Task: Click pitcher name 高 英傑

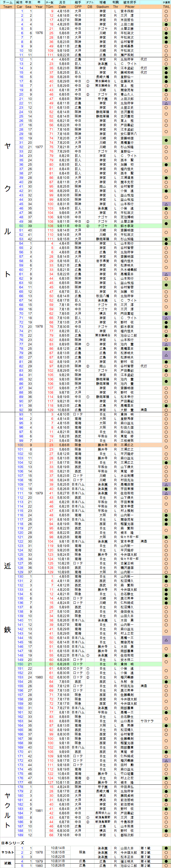Action: point(127,725)
